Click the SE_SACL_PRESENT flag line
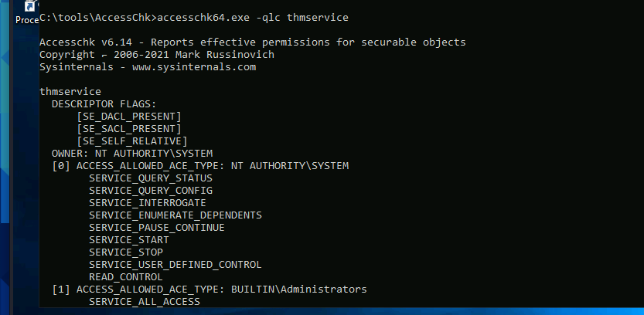The image size is (644, 315). [x=129, y=129]
